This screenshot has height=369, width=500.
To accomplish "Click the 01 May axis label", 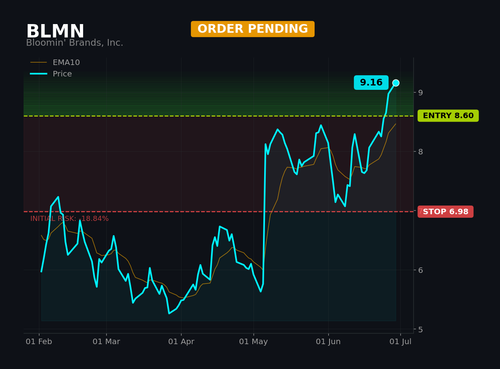I will (x=253, y=342).
